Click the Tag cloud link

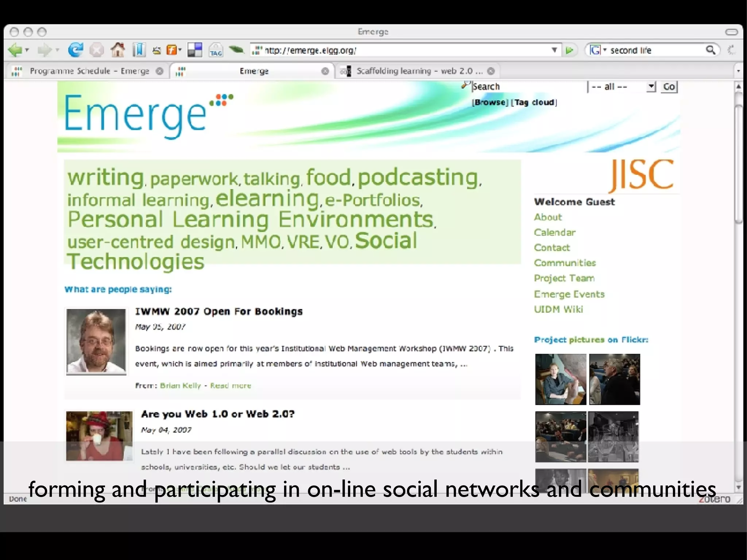pyautogui.click(x=534, y=102)
